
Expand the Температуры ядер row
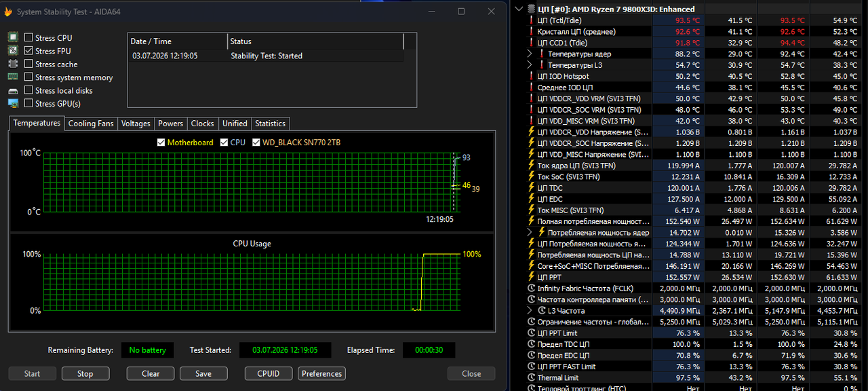click(530, 54)
